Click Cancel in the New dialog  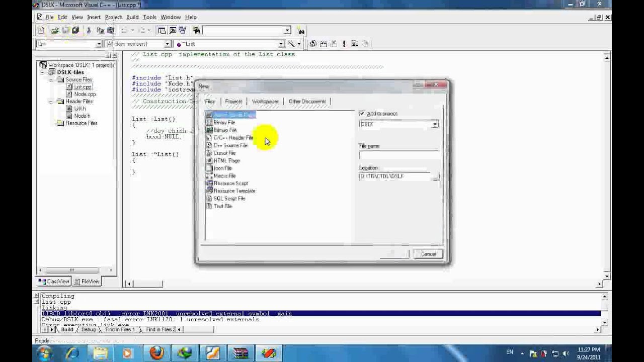[428, 254]
